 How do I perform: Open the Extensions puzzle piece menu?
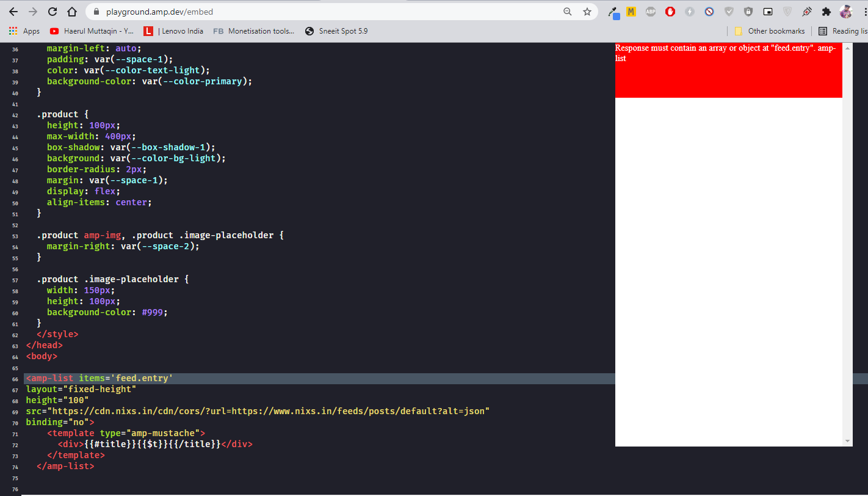[826, 12]
